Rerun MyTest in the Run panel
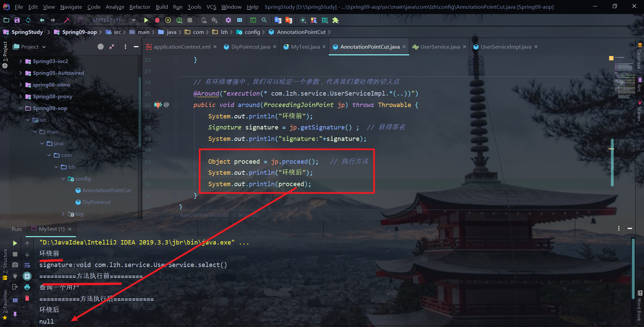This screenshot has height=327, width=644. tap(15, 243)
